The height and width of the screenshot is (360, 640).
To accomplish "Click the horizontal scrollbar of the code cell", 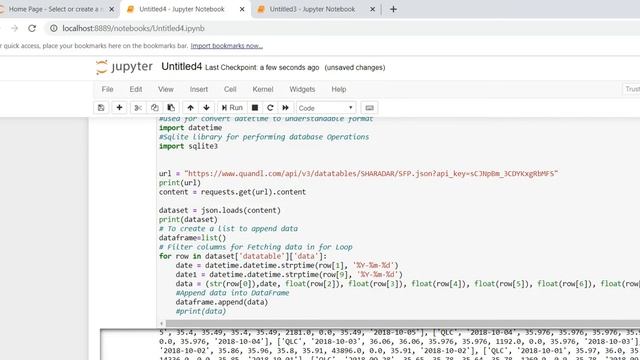I will point(402,323).
